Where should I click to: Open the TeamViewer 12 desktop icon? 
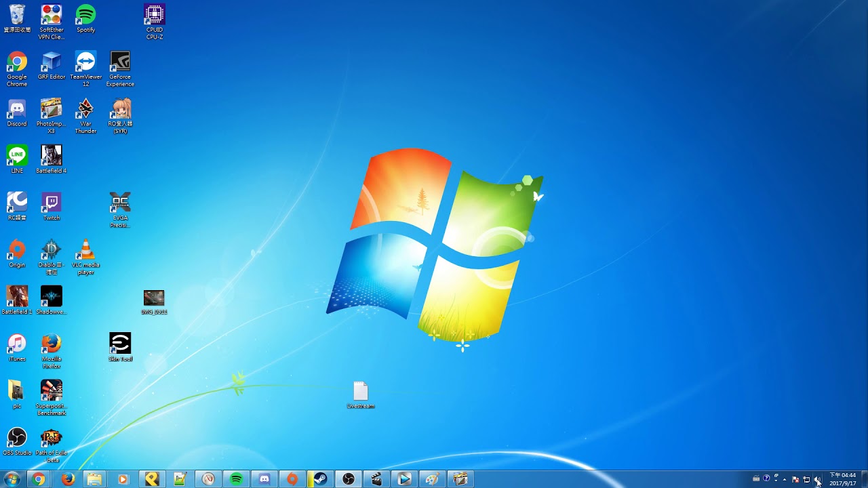click(x=85, y=69)
